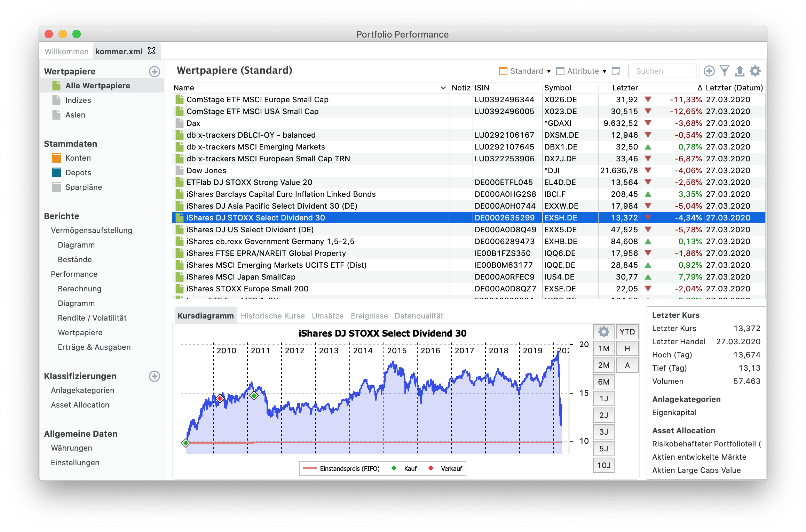Viewport: 806px width, 532px height.
Task: Click the gray Sparpläne icon
Action: point(56,187)
